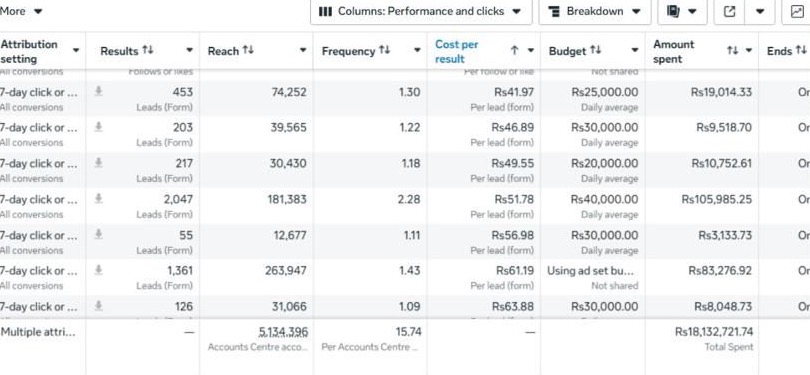The image size is (810, 375).
Task: Click download icon in 55 results row
Action: click(x=99, y=235)
